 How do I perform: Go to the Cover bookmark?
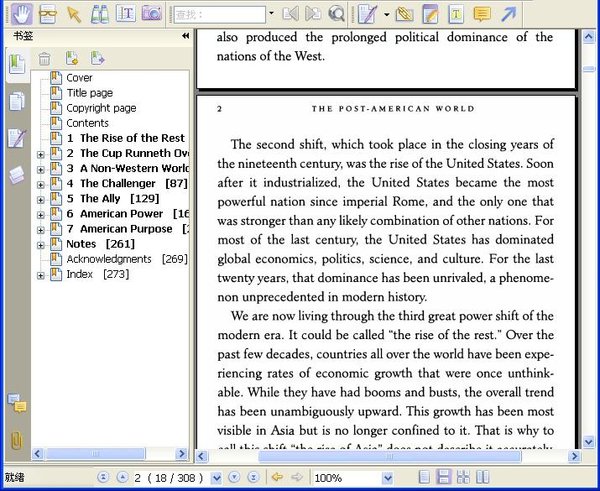pos(79,78)
